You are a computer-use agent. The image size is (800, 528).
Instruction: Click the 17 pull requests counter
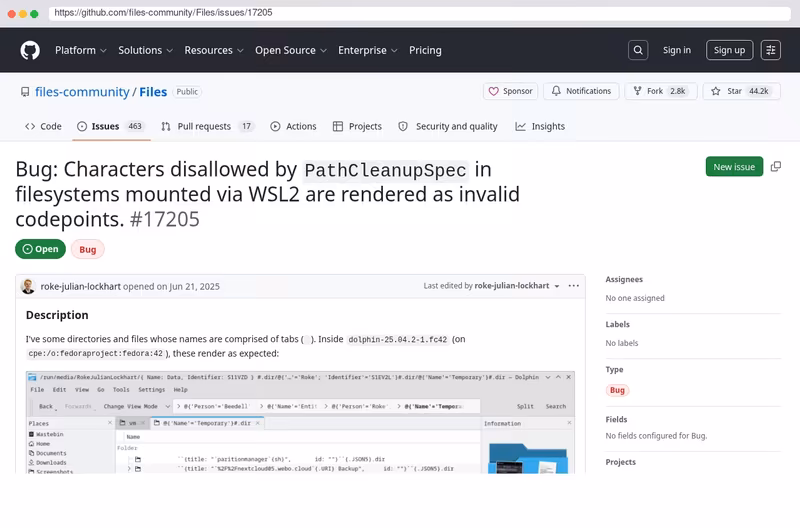pyautogui.click(x=246, y=127)
